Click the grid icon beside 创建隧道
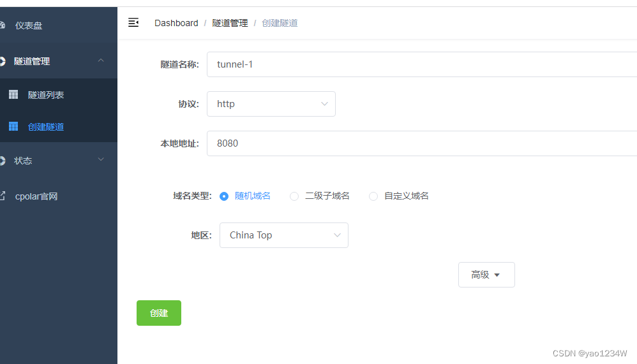Screen dimensions: 637x364 point(13,127)
